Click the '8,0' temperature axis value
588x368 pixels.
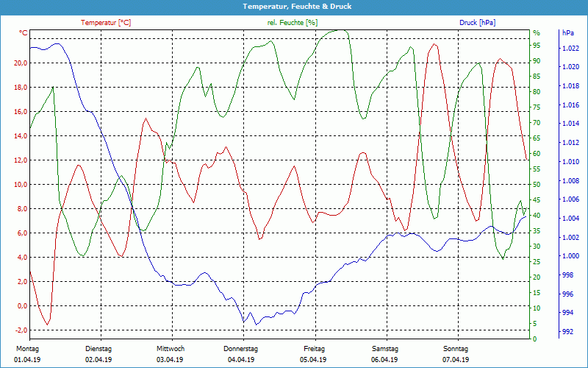(22, 209)
